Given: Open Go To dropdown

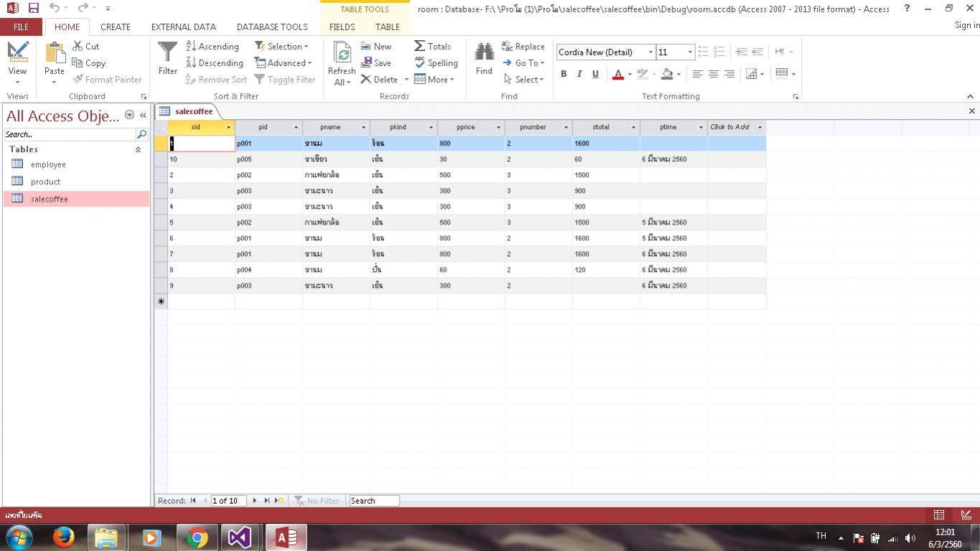Looking at the screenshot, I should [523, 63].
